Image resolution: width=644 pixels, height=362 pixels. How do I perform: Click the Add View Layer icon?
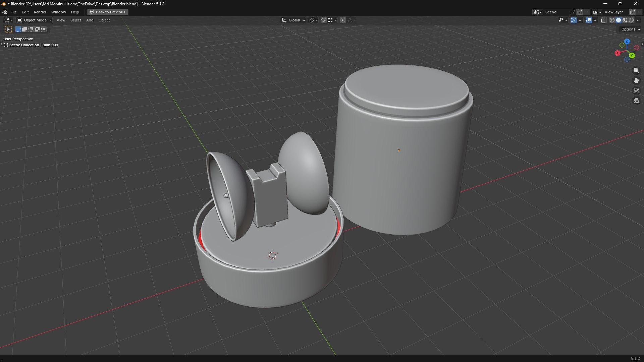633,12
